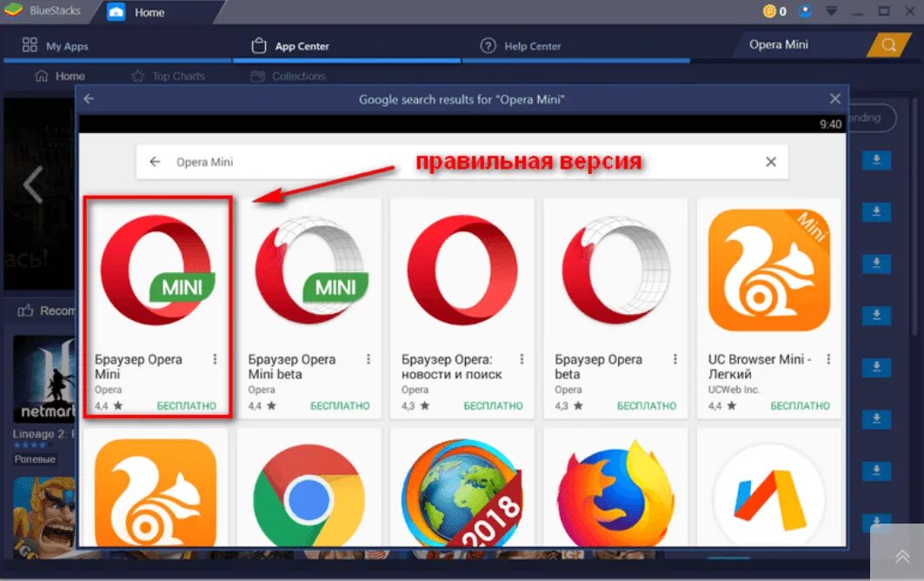Click the 4,4 rating of Браузер Opera Mini
Viewport: 924px width, 581px height.
[x=109, y=406]
